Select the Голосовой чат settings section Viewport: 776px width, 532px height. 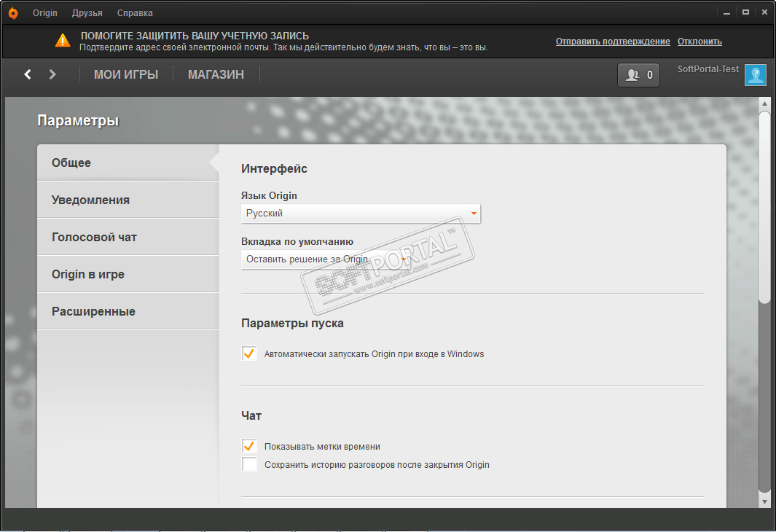[128, 237]
